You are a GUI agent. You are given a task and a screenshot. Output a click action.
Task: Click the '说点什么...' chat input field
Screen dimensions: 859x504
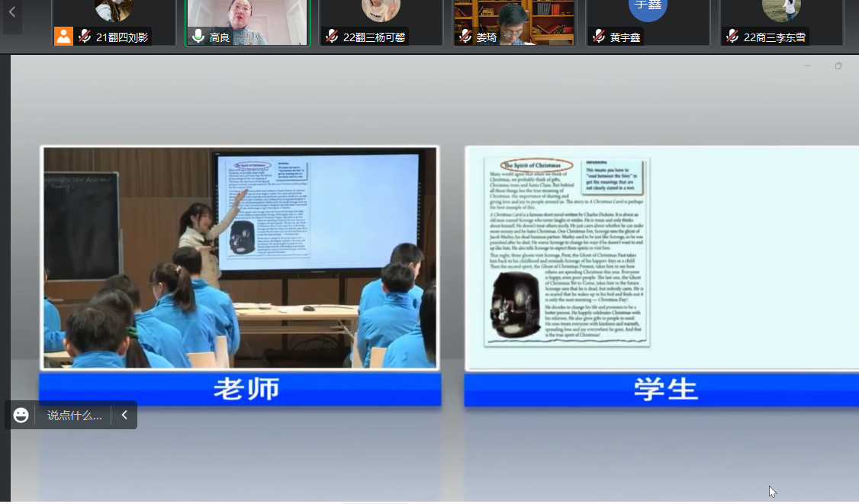coord(74,416)
